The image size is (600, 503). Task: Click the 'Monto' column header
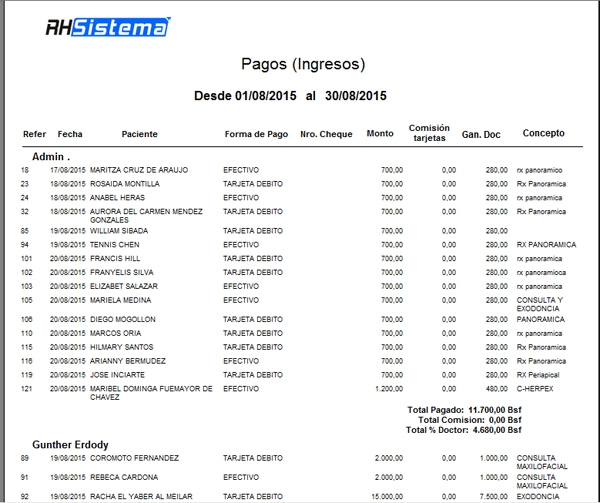(x=380, y=133)
